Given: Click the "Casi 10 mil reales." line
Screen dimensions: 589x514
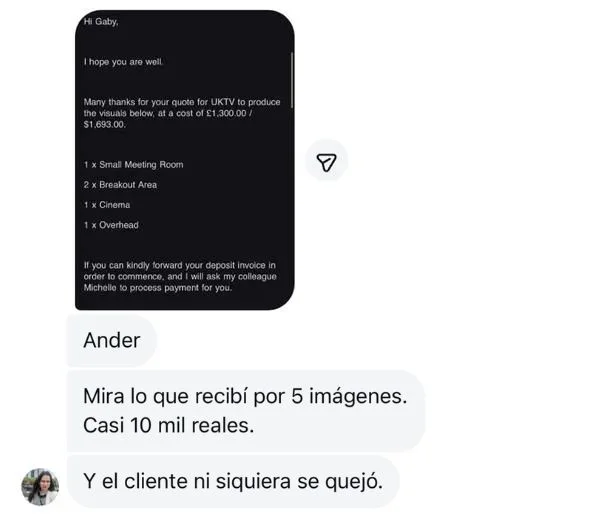Looking at the screenshot, I should (x=169, y=425).
